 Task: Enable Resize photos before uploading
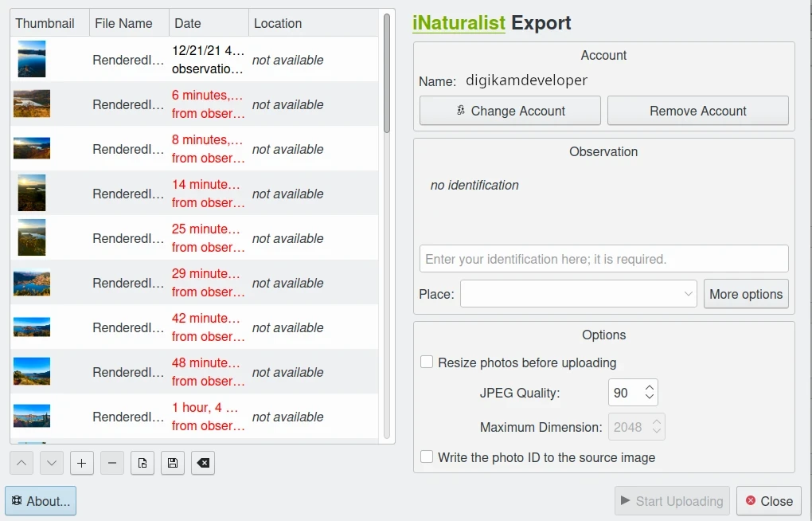[427, 362]
